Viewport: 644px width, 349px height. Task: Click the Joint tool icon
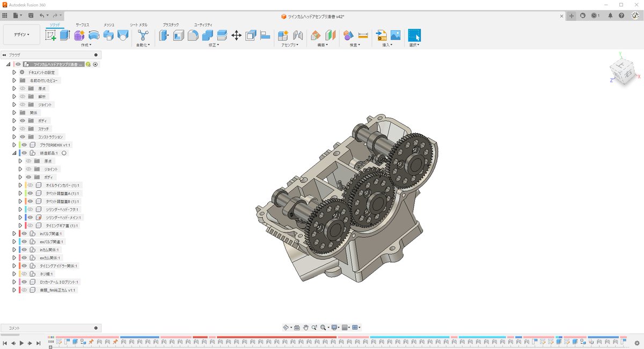pyautogui.click(x=298, y=35)
